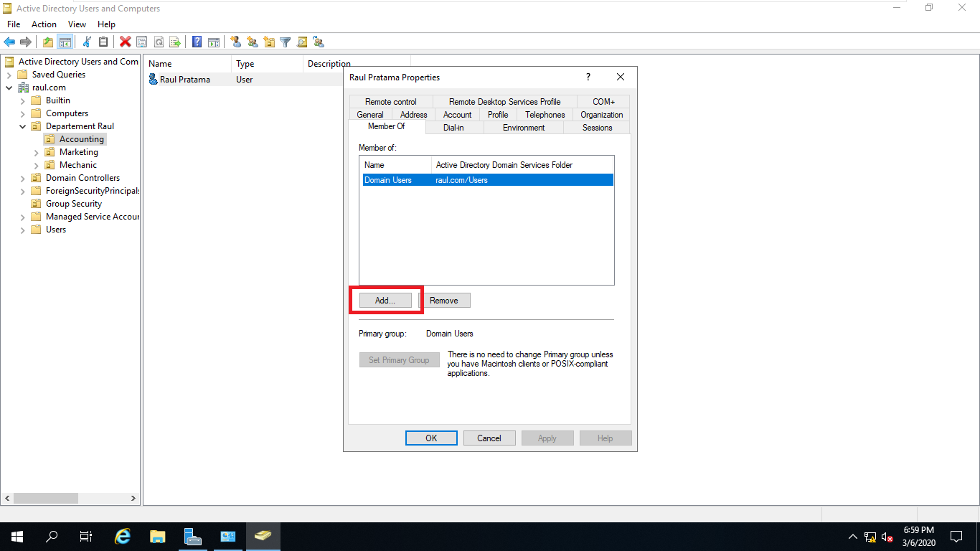Image resolution: width=980 pixels, height=551 pixels.
Task: Open the File menu
Action: [x=14, y=24]
